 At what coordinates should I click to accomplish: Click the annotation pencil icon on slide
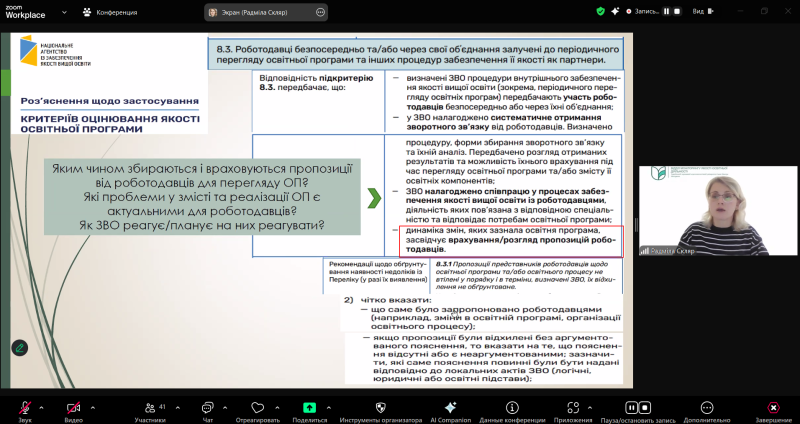19,348
